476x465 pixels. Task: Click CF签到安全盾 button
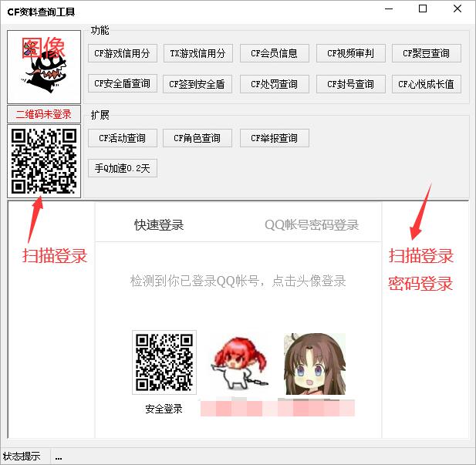click(198, 84)
